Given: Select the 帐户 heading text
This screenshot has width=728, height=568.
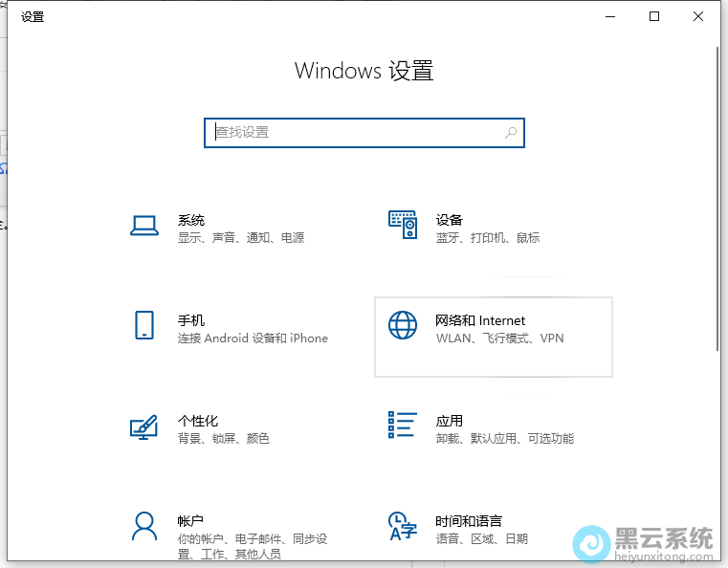Looking at the screenshot, I should pyautogui.click(x=190, y=521).
